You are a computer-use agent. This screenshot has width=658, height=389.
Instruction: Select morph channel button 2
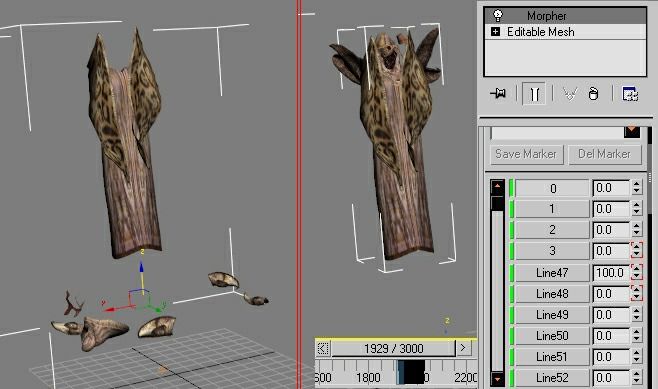point(552,230)
